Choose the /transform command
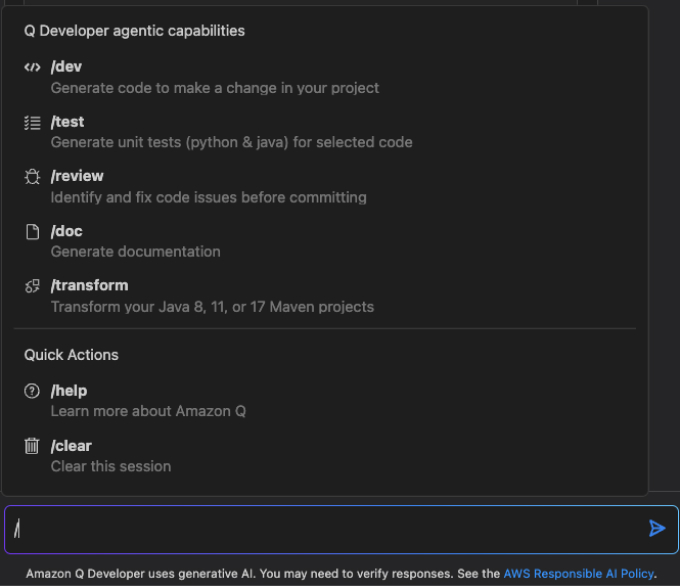This screenshot has height=586, width=680. (x=325, y=296)
